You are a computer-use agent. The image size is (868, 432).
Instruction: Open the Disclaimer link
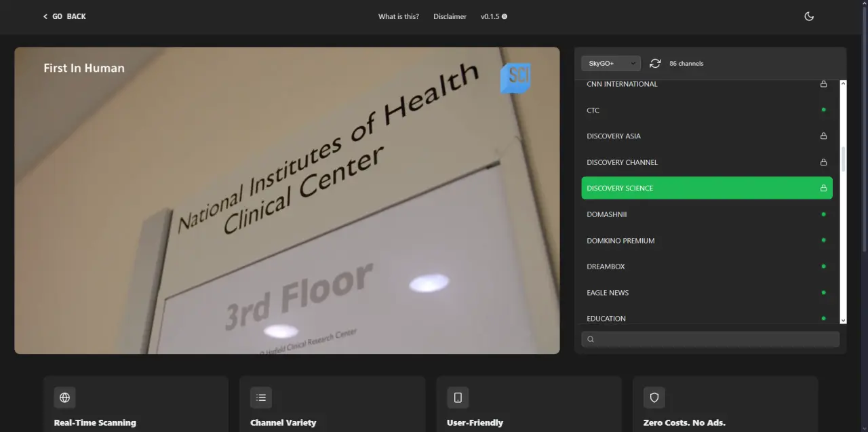click(450, 16)
